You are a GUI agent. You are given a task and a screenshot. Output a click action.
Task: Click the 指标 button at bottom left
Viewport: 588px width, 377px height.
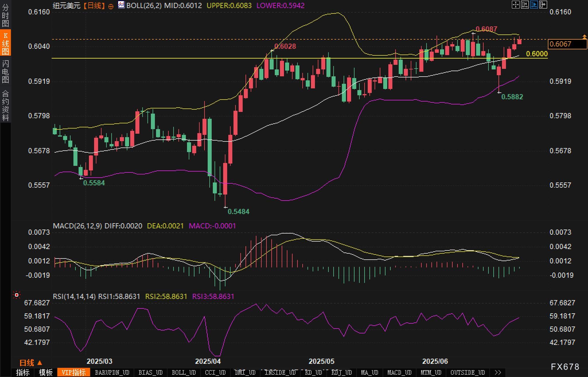click(23, 372)
